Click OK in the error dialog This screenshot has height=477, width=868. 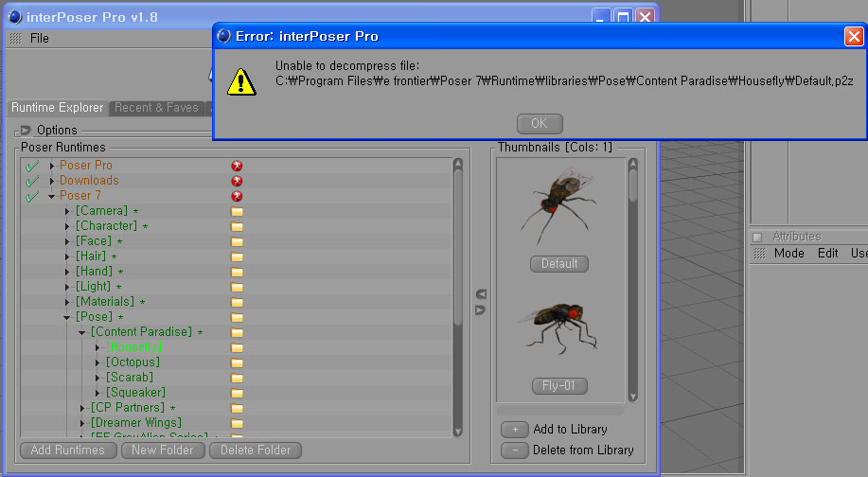(x=540, y=123)
